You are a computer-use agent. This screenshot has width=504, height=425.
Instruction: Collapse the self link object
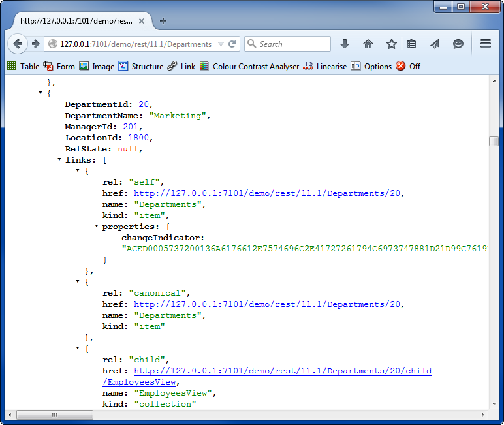(78, 170)
